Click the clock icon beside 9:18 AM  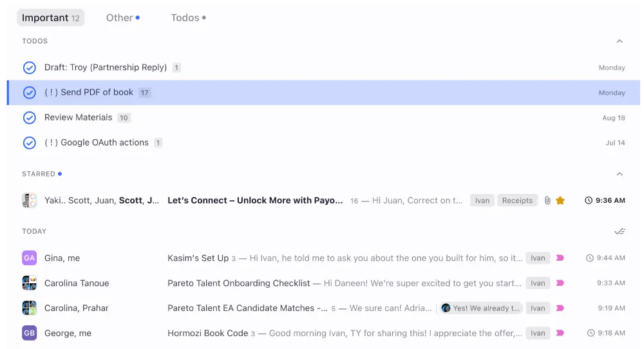point(591,333)
